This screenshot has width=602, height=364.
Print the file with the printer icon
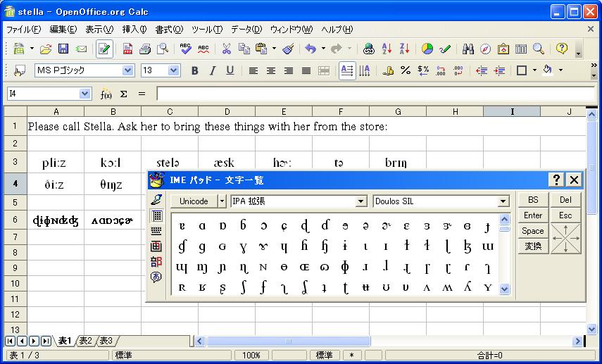pos(145,49)
